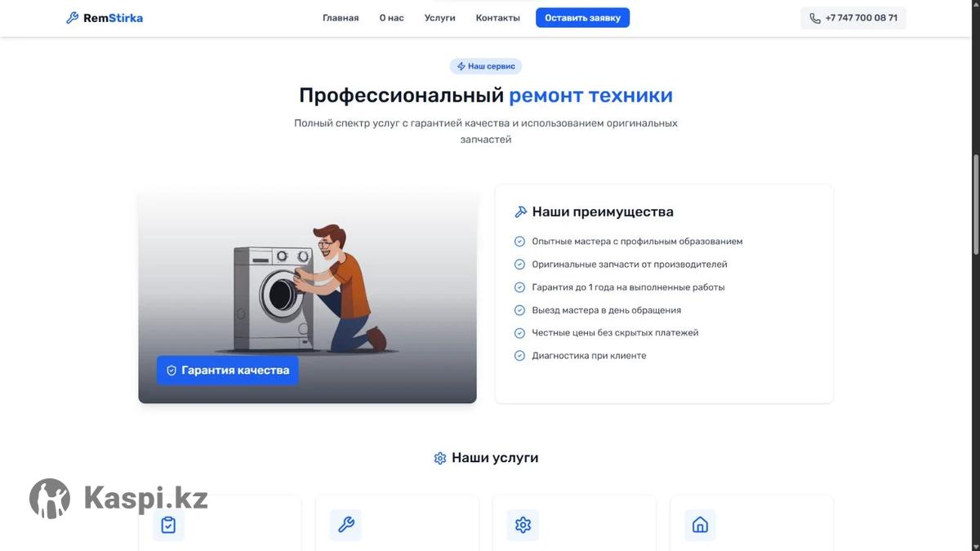Click the shield icon in Гарантия качества badge
Viewport: 980px width, 551px height.
[x=171, y=371]
